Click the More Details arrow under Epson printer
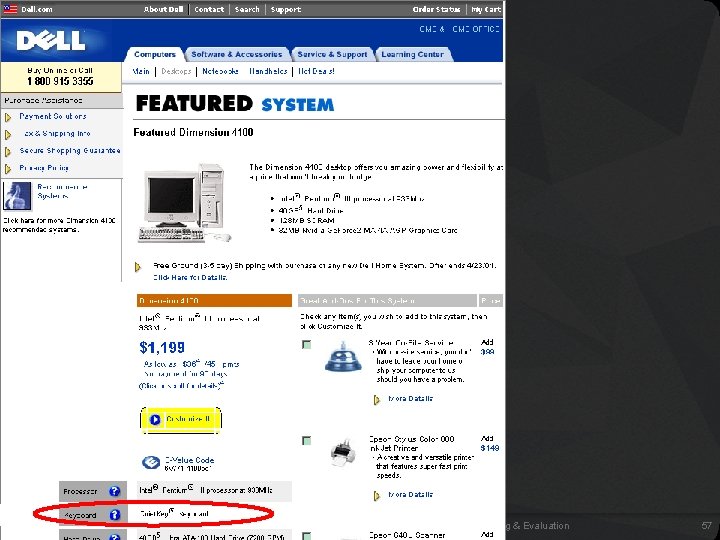The height and width of the screenshot is (540, 720). pos(377,495)
